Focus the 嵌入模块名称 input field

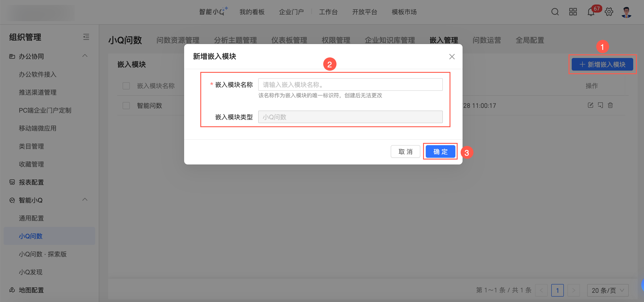point(350,84)
